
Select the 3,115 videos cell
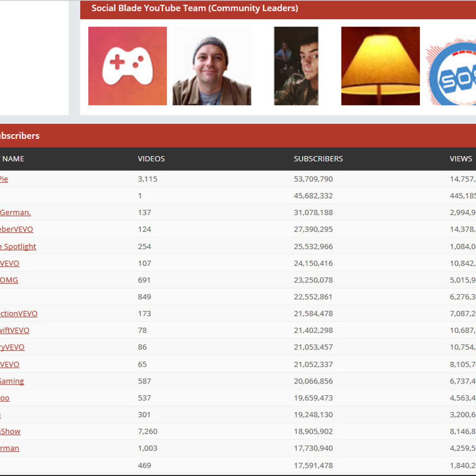click(x=148, y=179)
